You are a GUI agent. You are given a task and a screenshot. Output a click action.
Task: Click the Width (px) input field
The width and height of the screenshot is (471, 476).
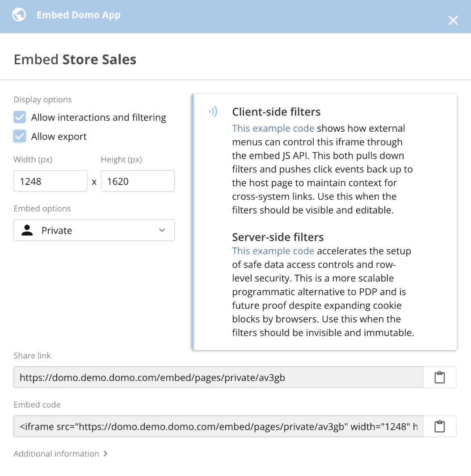(50, 181)
